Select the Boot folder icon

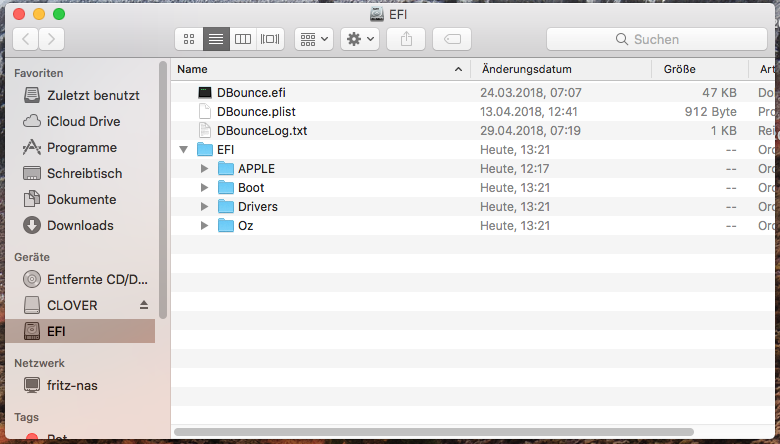226,187
